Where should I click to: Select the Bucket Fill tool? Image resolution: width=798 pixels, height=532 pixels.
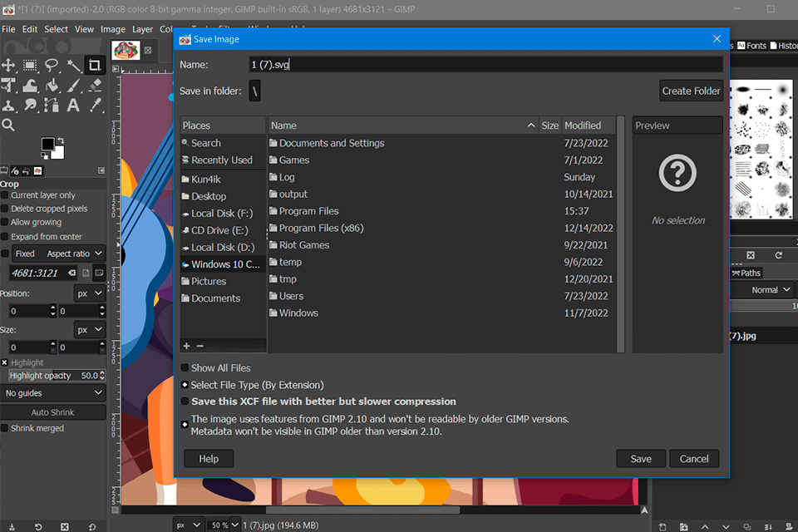(52, 86)
